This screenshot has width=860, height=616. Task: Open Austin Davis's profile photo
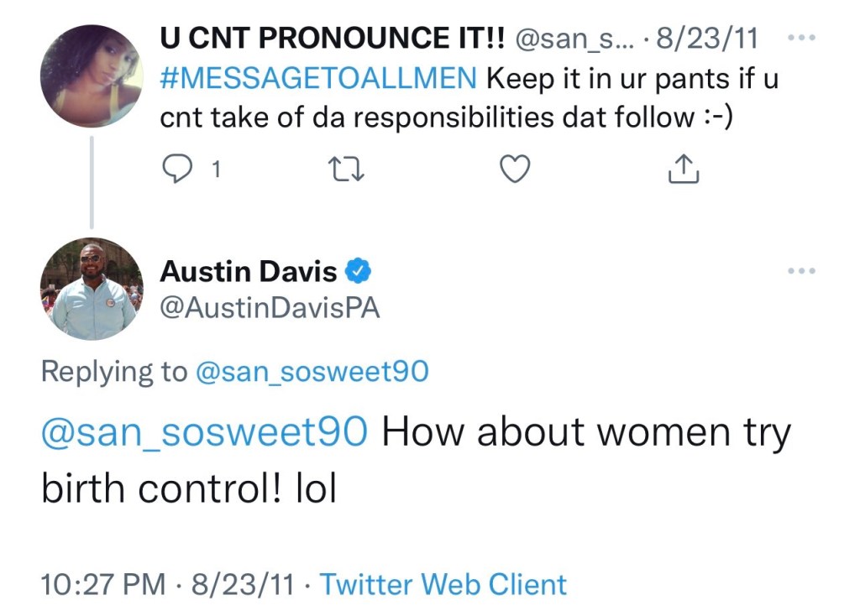tap(92, 290)
